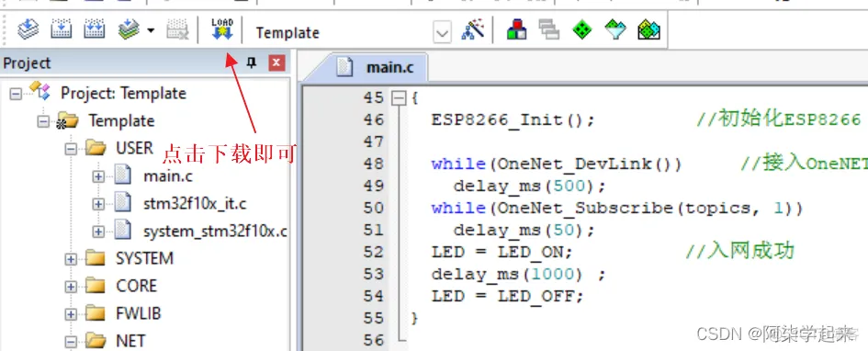Select the CORE group tree item
Image resolution: width=868 pixels, height=351 pixels.
(136, 286)
